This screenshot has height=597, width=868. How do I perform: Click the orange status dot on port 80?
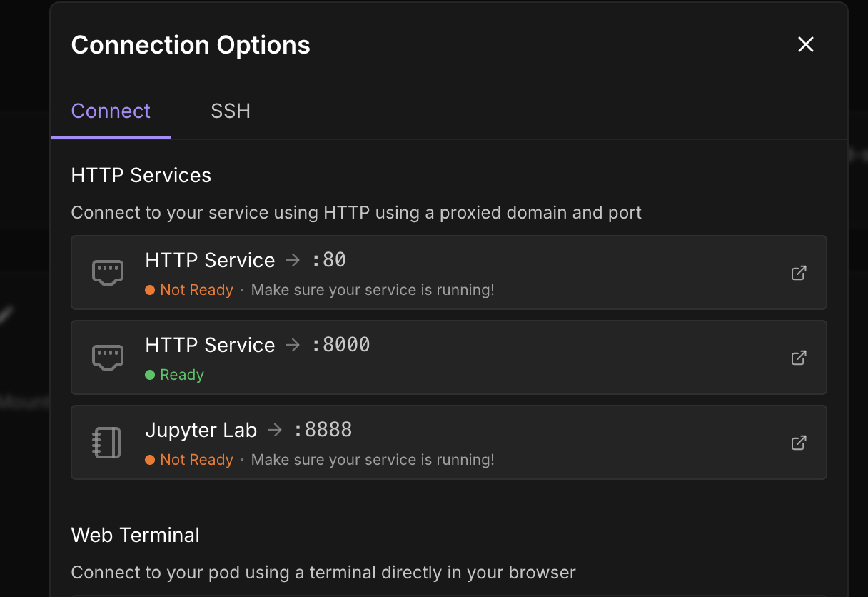coord(149,290)
